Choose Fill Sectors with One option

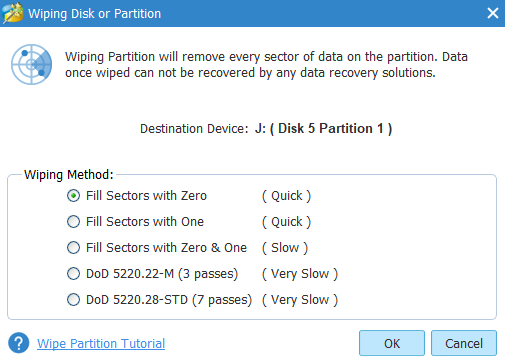[x=73, y=222]
